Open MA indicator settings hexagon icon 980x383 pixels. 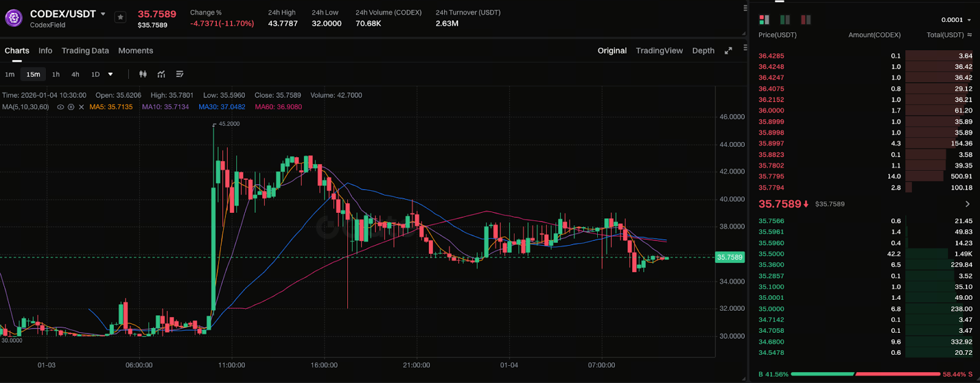pos(71,107)
